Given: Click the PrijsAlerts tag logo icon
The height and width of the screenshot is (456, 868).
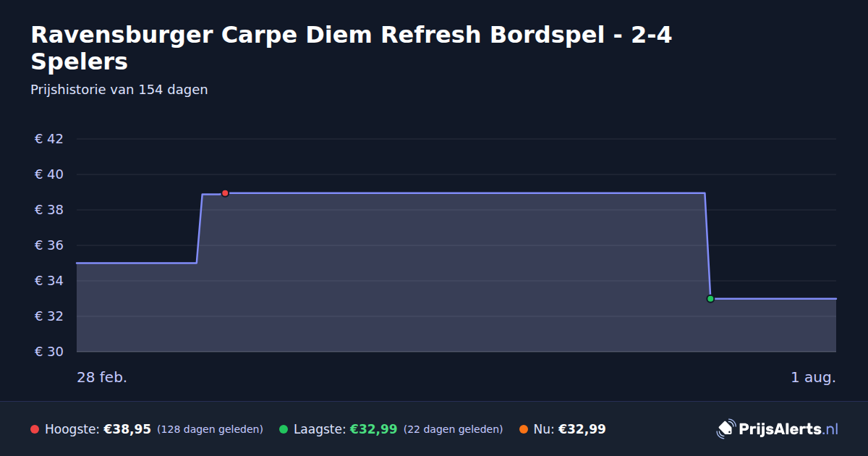Looking at the screenshot, I should [726, 429].
